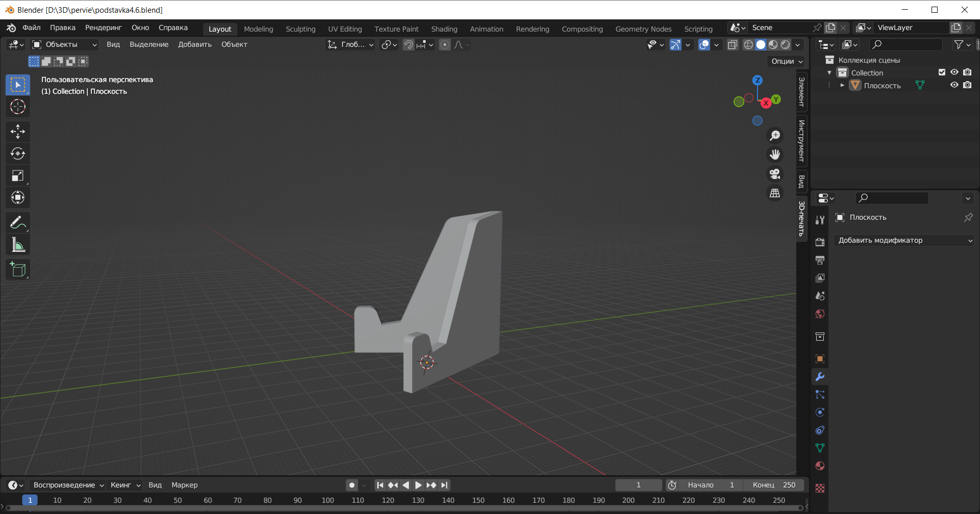The image size is (980, 514).
Task: Switch to Sculpting workspace tab
Action: [301, 29]
